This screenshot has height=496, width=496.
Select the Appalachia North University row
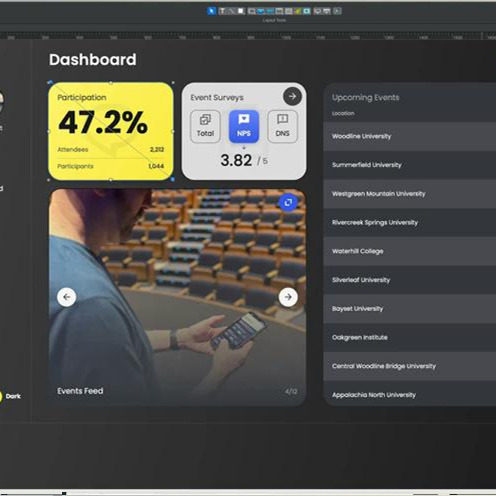click(x=410, y=394)
